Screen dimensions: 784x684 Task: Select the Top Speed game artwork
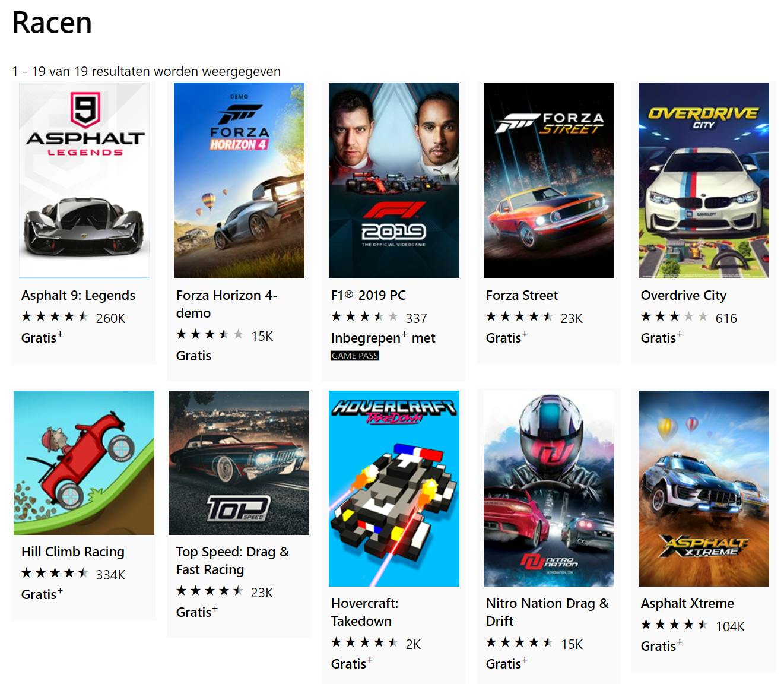point(239,463)
